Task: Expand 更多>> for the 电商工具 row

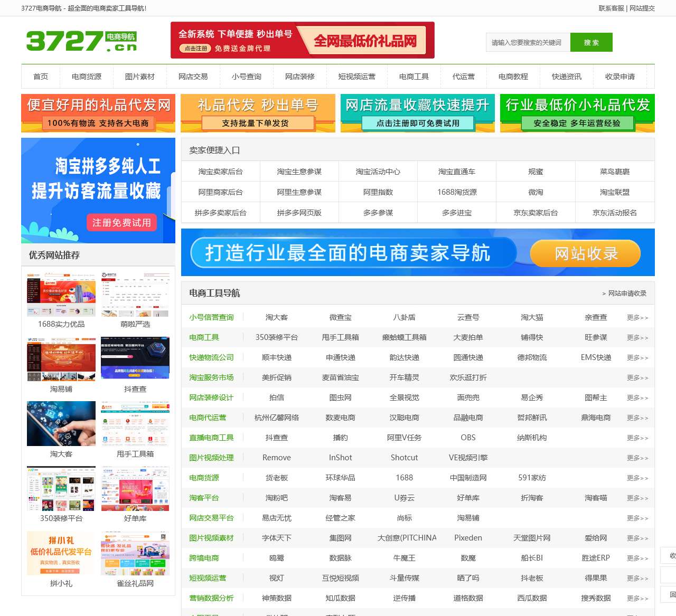Action: coord(637,338)
